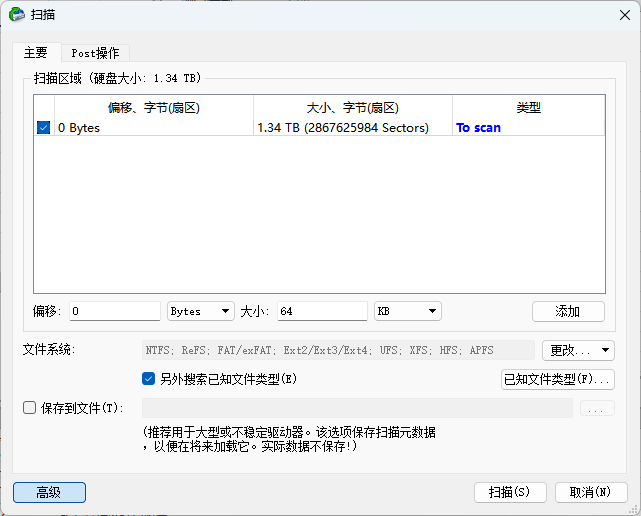Start scan with 扫描(S) button
Image resolution: width=641 pixels, height=516 pixels.
tap(510, 492)
